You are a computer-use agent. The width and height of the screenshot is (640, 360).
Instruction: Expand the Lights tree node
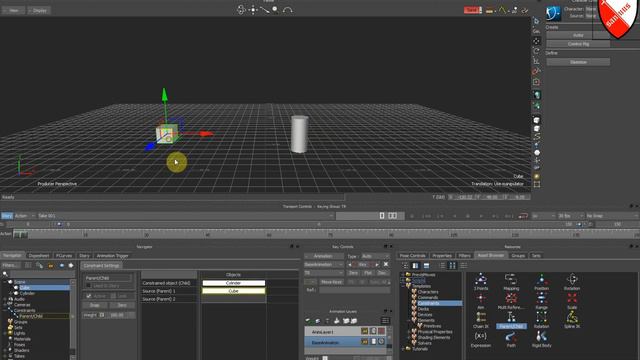5,333
